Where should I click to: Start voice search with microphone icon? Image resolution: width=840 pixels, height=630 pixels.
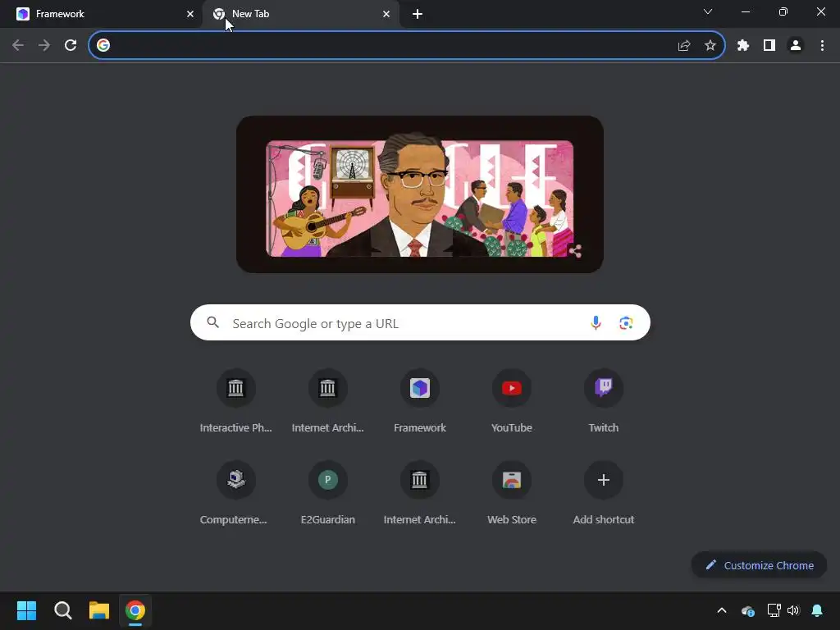pyautogui.click(x=596, y=323)
